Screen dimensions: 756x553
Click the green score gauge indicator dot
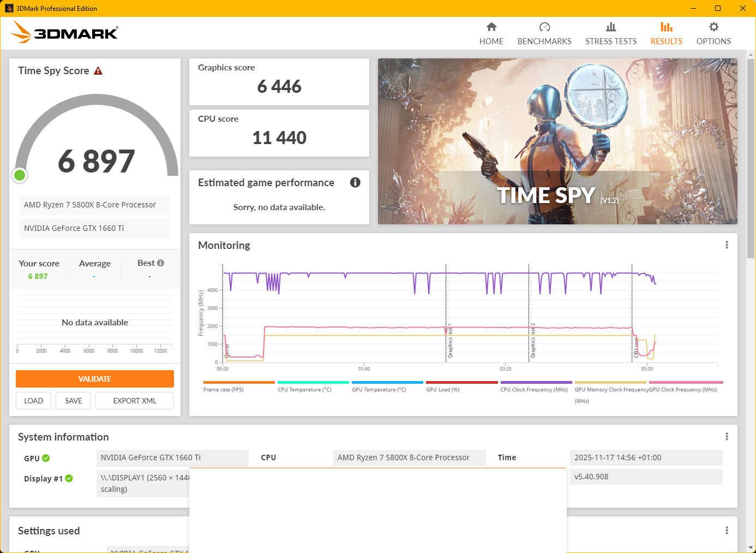[20, 175]
